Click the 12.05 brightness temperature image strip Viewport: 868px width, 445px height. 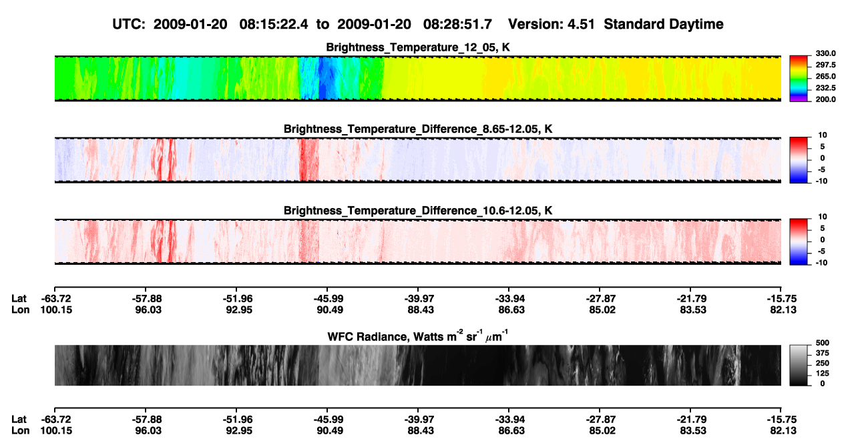(x=418, y=78)
